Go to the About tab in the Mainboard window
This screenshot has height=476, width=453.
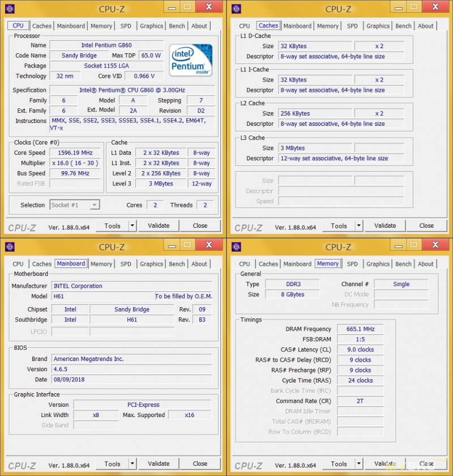pyautogui.click(x=199, y=264)
